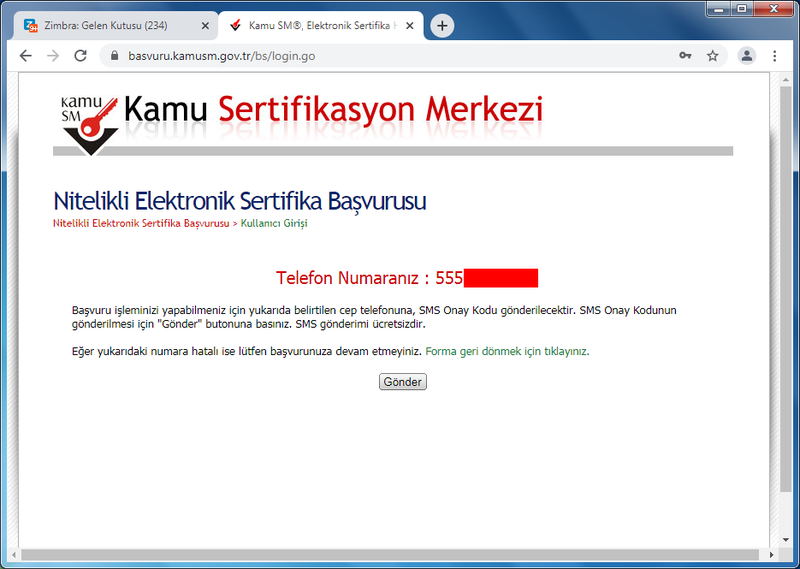The height and width of the screenshot is (569, 800).
Task: Reload the current page
Action: (x=80, y=56)
